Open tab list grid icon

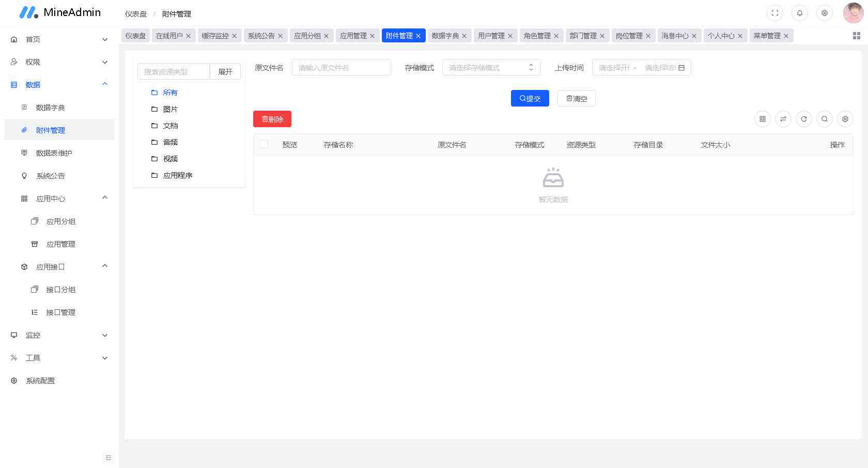coord(856,36)
